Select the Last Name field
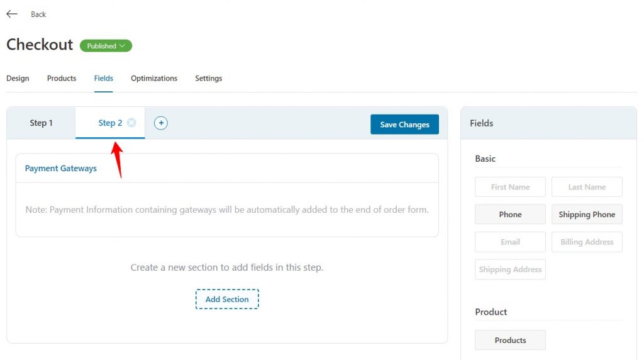This screenshot has height=360, width=644. point(587,187)
